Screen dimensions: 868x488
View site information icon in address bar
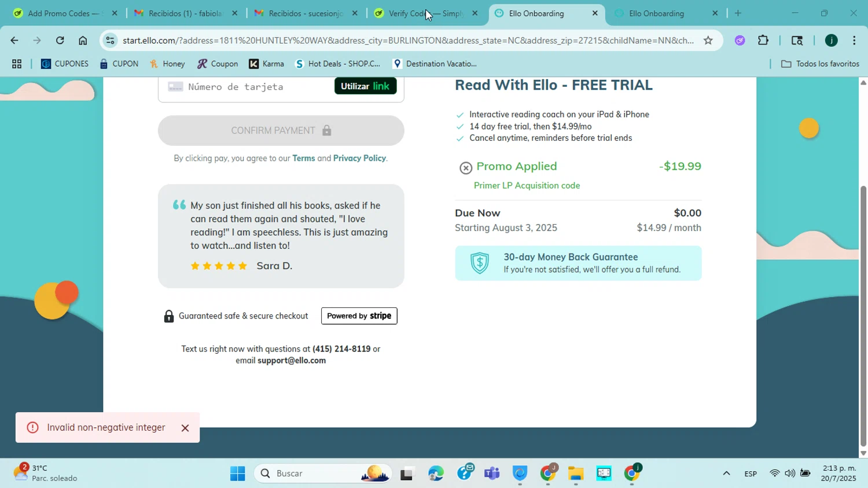pyautogui.click(x=111, y=41)
